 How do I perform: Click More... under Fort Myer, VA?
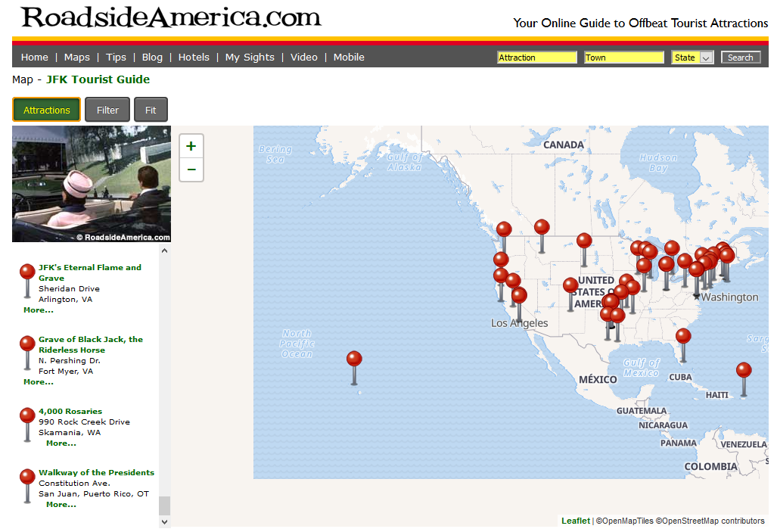pos(39,382)
